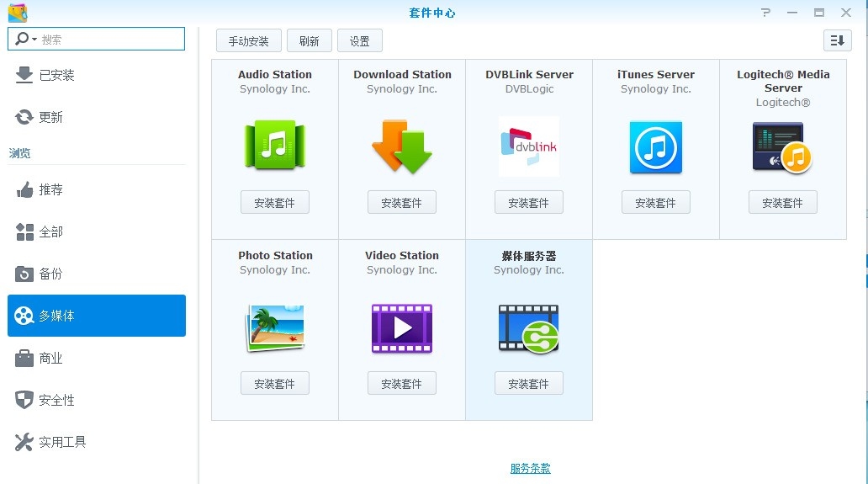Focus the 搜索 input field
This screenshot has height=484, width=868.
[x=109, y=40]
